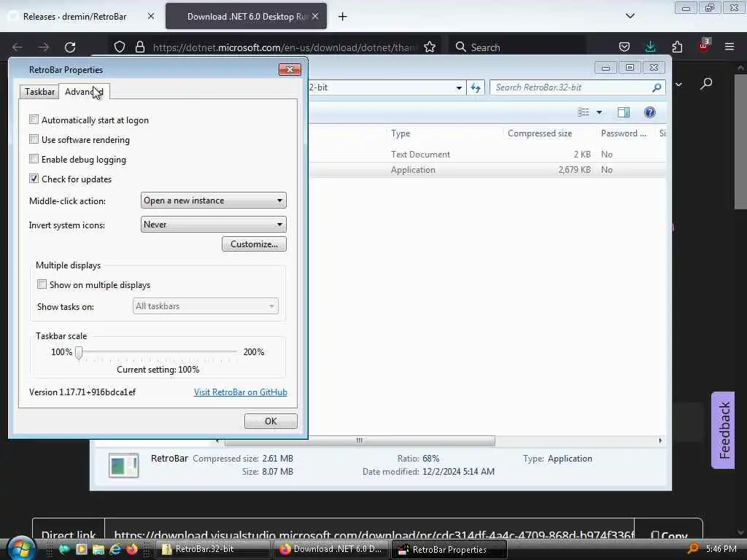747x560 pixels.
Task: Open the list all tabs chevron
Action: coord(630,16)
